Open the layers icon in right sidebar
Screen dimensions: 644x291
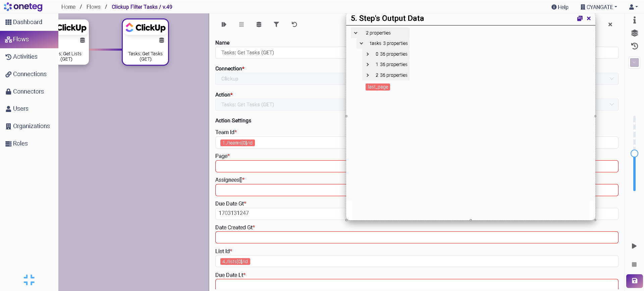pos(634,33)
